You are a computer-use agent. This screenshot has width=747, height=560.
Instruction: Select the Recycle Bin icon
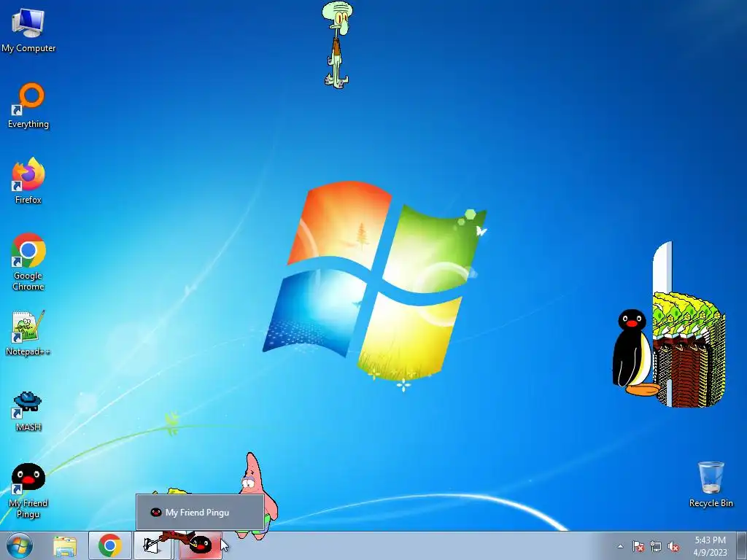click(x=711, y=484)
